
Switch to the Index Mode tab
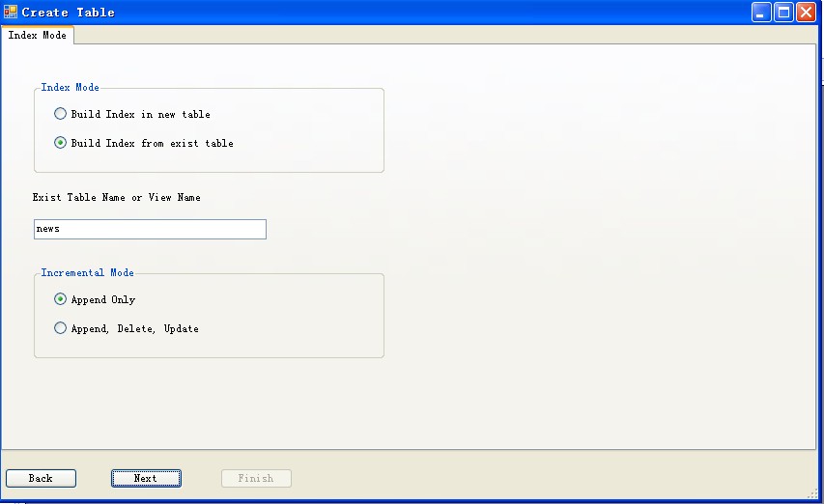pos(38,35)
